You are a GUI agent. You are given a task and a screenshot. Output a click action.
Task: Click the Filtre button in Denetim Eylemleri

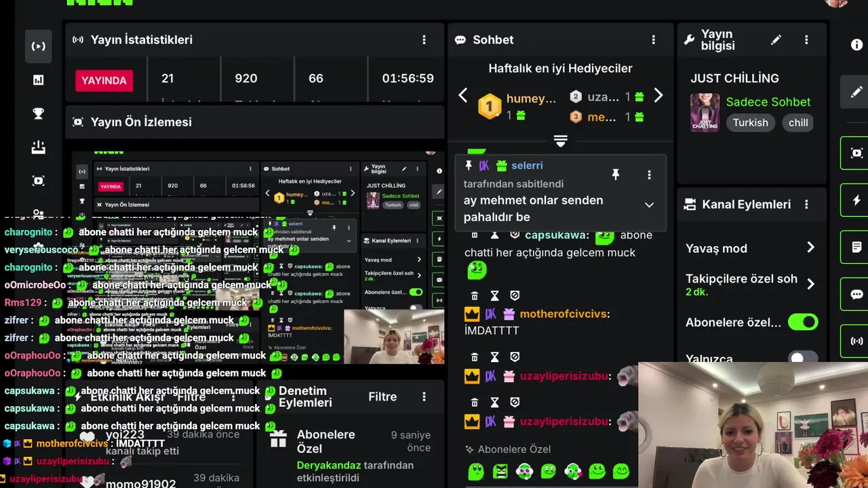coord(382,396)
